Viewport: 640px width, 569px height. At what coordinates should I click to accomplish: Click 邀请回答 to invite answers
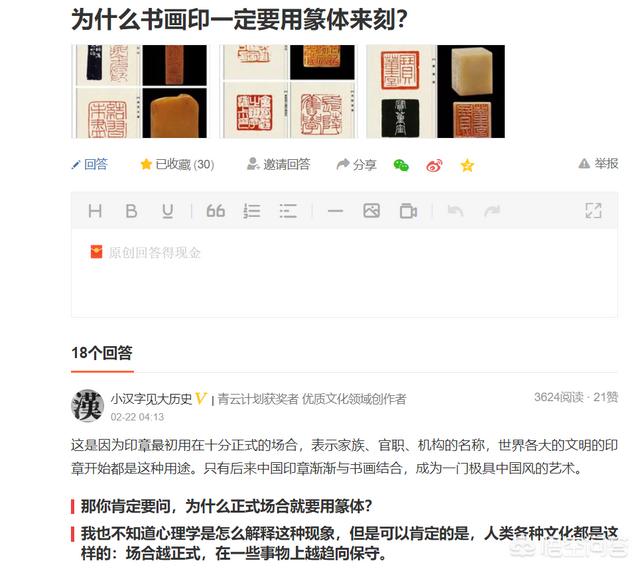pos(279,164)
